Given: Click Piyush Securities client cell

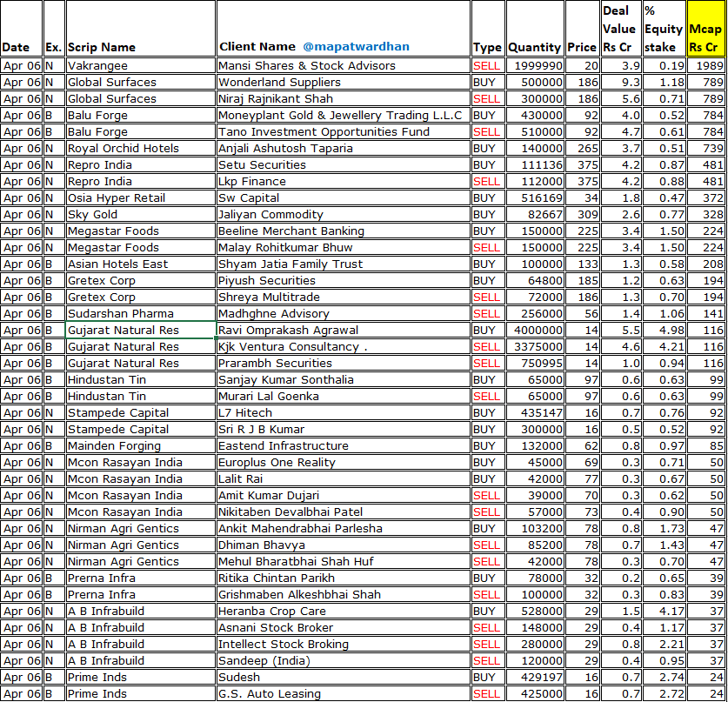Looking at the screenshot, I should 343,280.
